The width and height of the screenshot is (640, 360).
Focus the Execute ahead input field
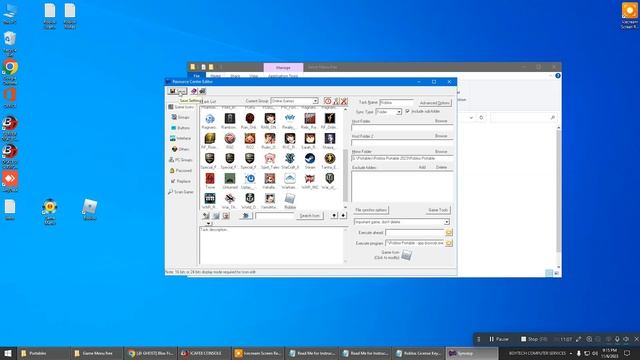pyautogui.click(x=415, y=232)
